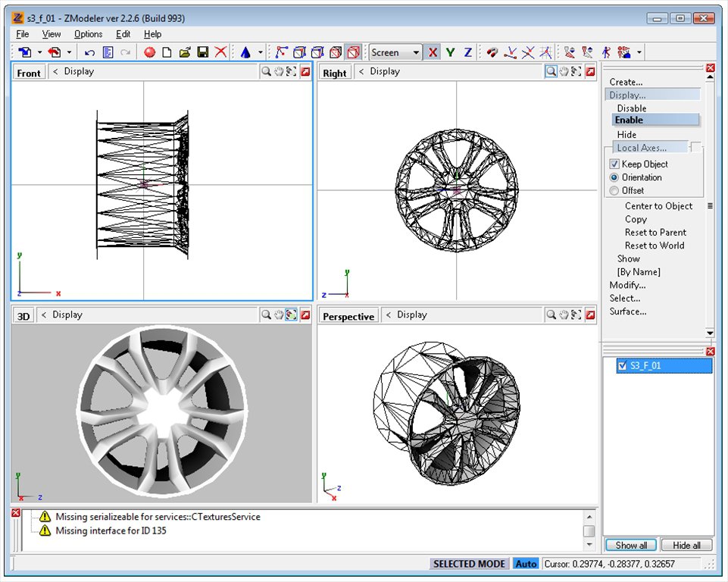The height and width of the screenshot is (582, 728).
Task: Select the blue cone primitive tool
Action: click(245, 52)
